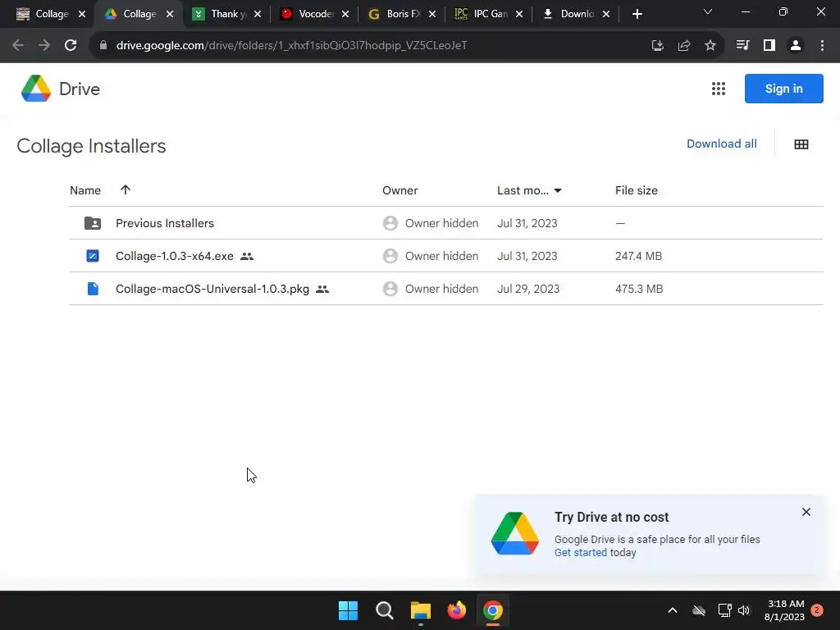Select Collage-macOS-Universal-1.0.3.pkg file name
The image size is (840, 630).
[x=212, y=289]
